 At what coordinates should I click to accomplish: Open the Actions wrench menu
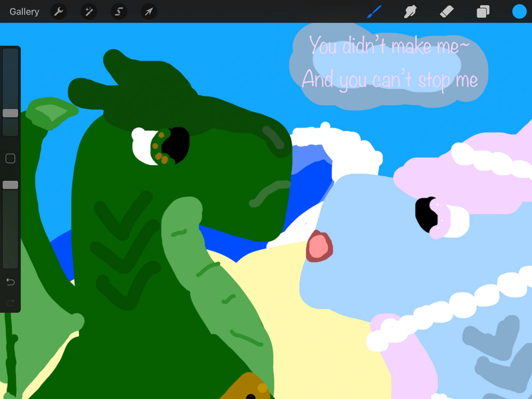coord(59,11)
